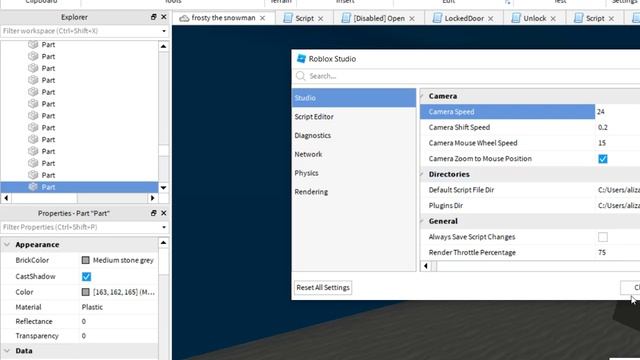
Task: Close the Properties panel
Action: click(164, 213)
